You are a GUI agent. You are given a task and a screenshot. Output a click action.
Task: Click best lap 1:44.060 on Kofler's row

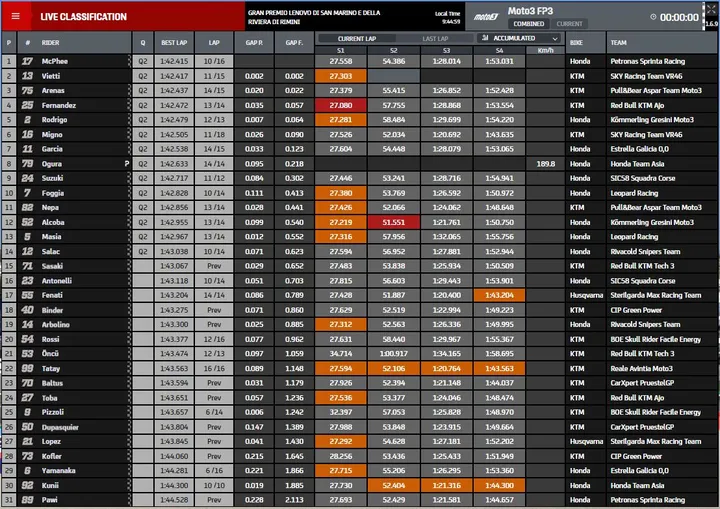click(x=174, y=456)
